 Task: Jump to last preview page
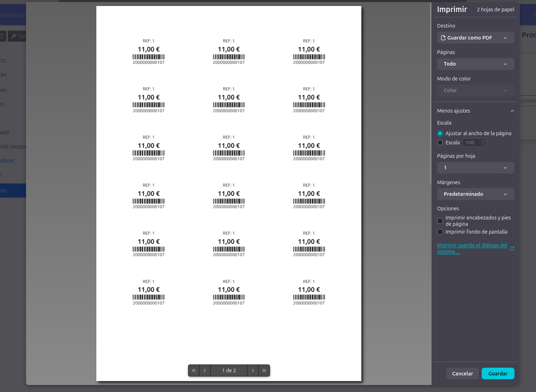(x=264, y=370)
